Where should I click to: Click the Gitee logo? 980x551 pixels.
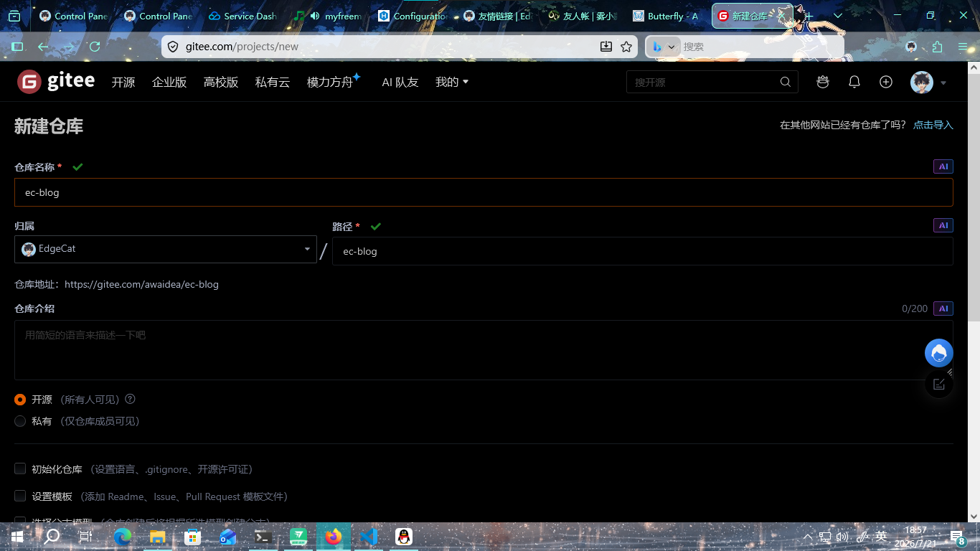(56, 82)
